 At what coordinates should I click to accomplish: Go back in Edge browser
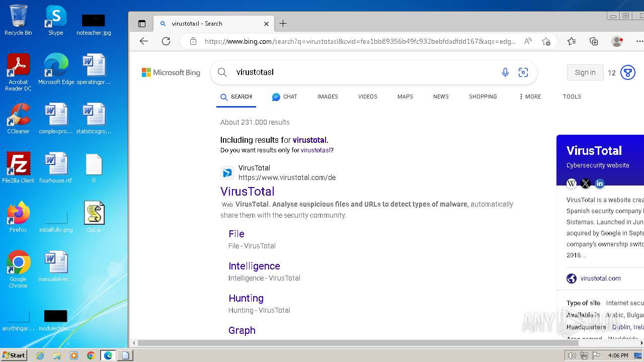(144, 41)
